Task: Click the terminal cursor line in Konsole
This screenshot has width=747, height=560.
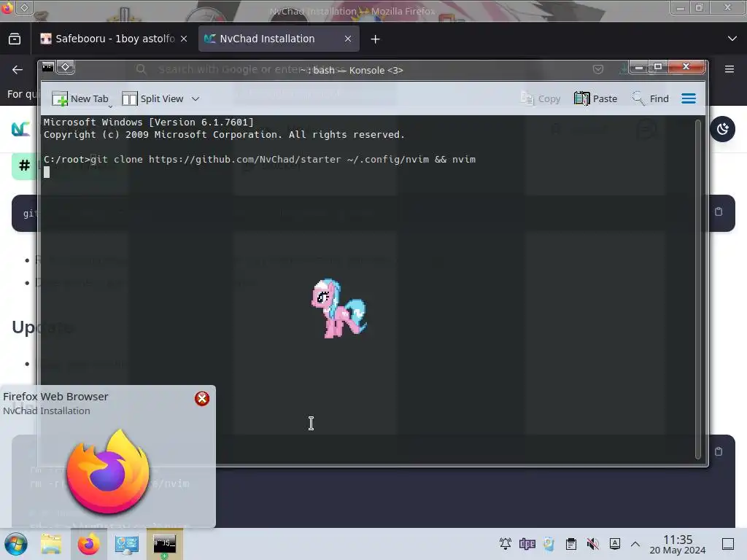Action: point(47,172)
